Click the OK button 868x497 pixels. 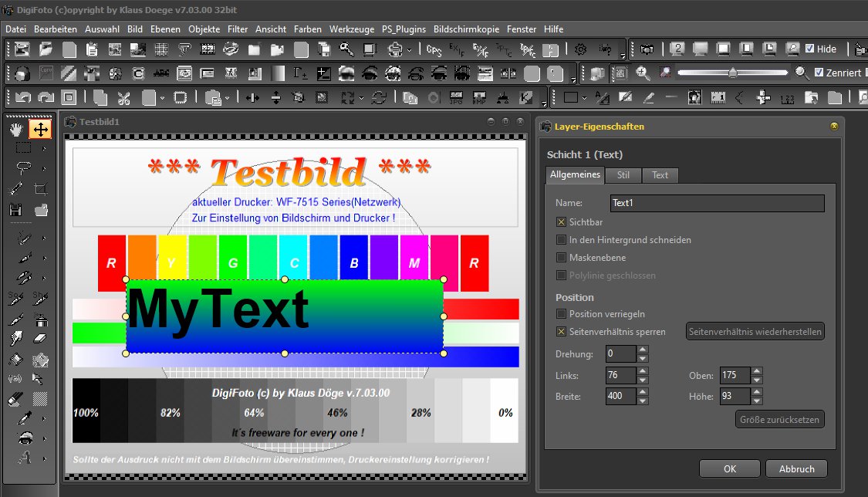730,468
